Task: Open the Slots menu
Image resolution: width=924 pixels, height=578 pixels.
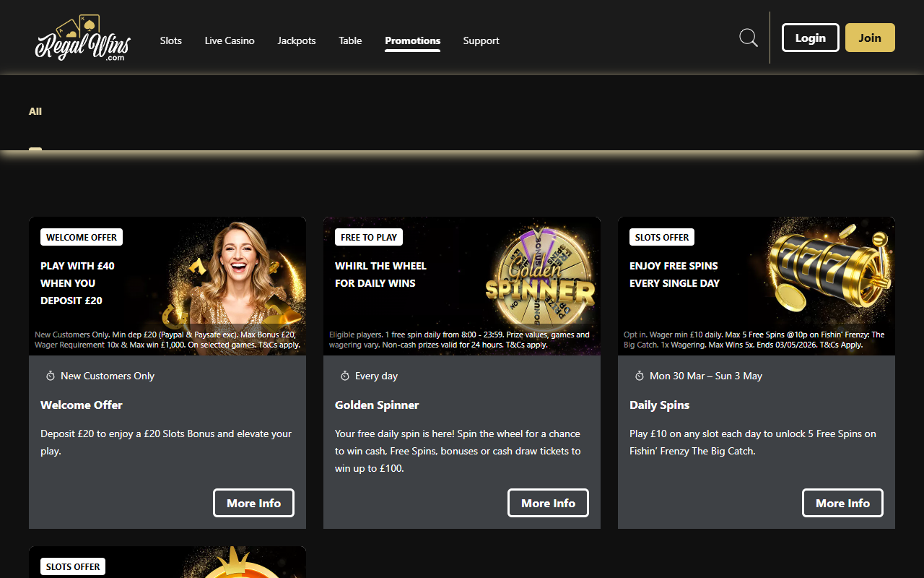Action: pos(171,40)
